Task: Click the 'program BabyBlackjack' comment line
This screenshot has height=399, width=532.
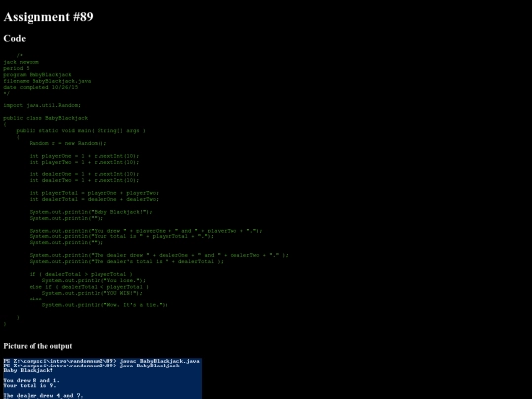Action: 37,75
